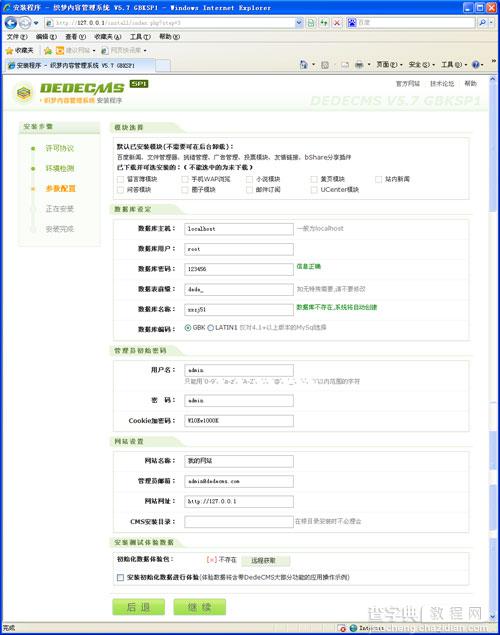Check the 圈子模块 checkbox
Screen dimensions: 500x635
click(185, 190)
